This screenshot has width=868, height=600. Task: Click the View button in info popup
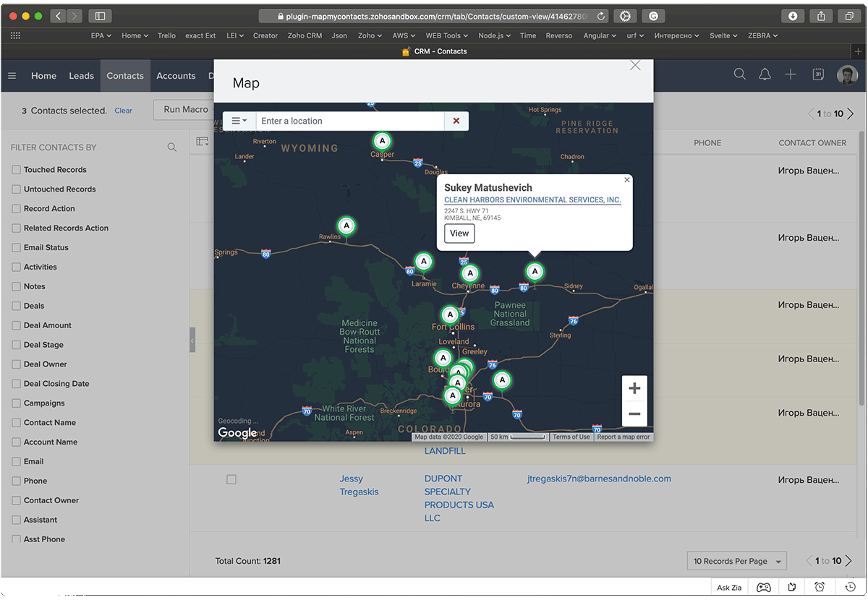pos(459,233)
